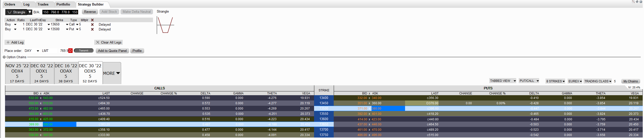Open the PUT/CALL dropdown
The image size is (644, 138).
click(x=529, y=81)
